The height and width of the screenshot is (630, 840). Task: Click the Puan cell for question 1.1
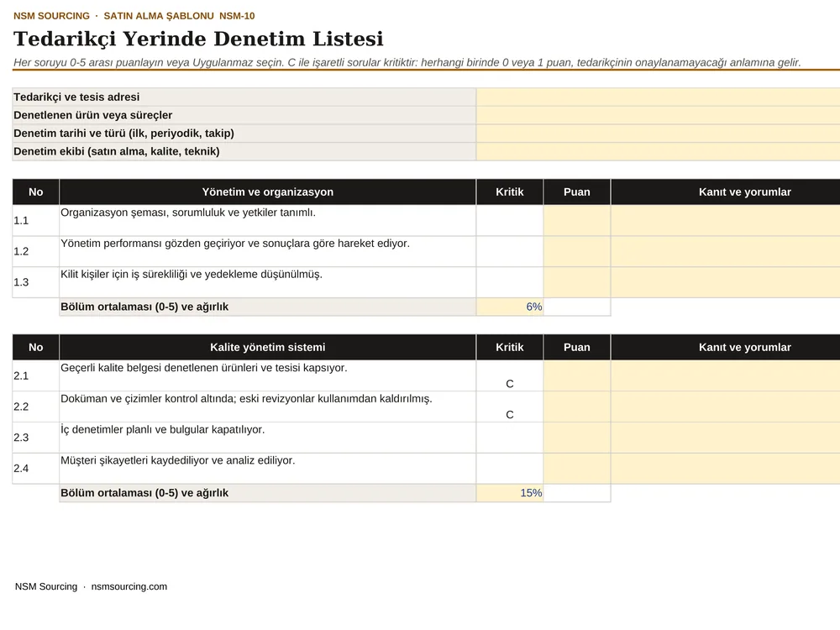click(x=577, y=221)
